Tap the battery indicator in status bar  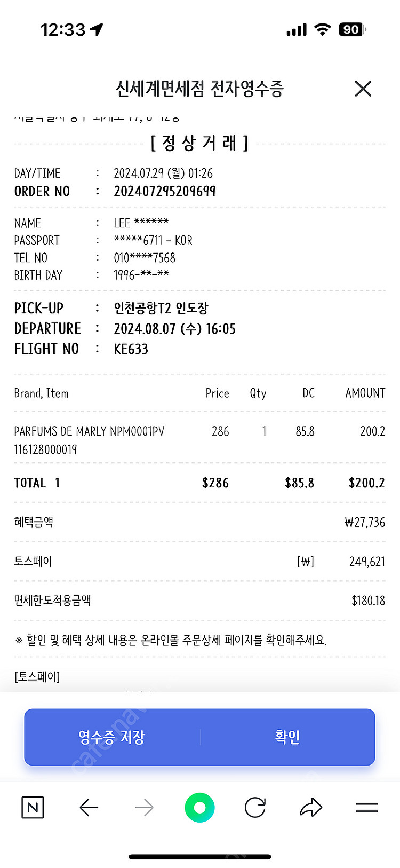(351, 29)
